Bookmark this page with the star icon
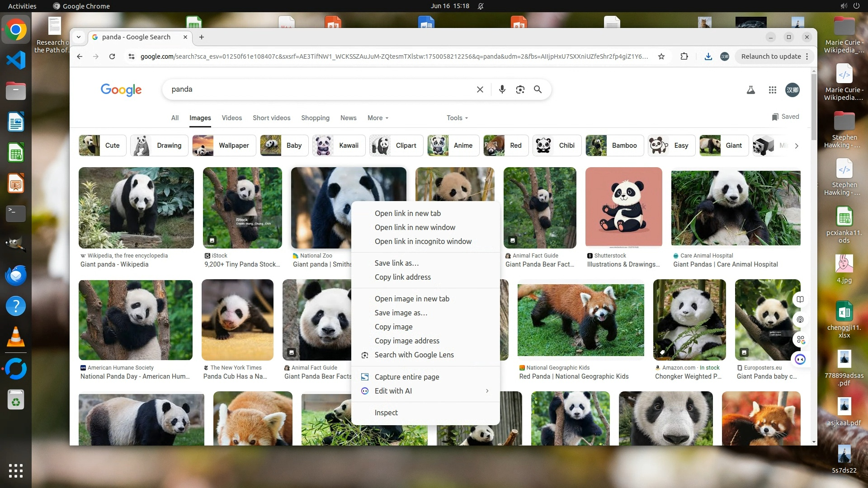Image resolution: width=868 pixels, height=488 pixels. [661, 56]
